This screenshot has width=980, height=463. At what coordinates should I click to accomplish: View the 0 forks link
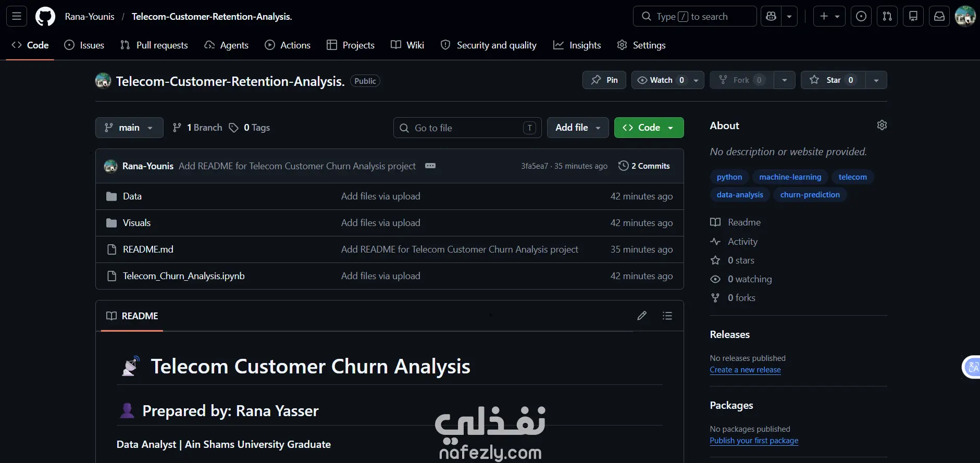[733, 298]
